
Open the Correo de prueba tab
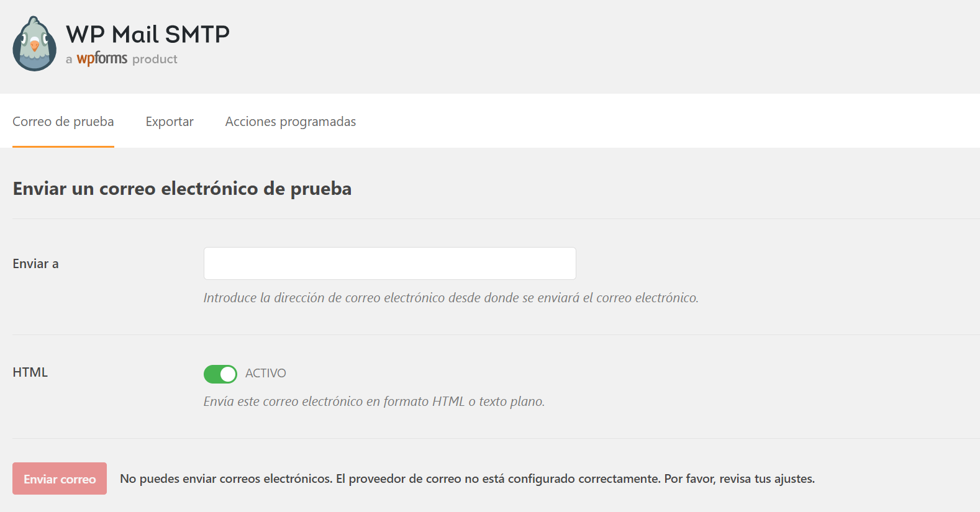63,122
